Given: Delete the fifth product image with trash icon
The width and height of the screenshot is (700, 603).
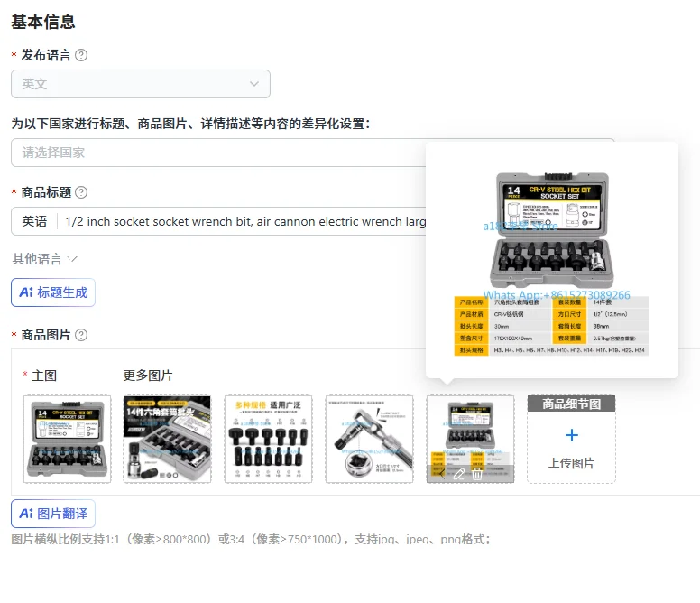Looking at the screenshot, I should pyautogui.click(x=477, y=474).
